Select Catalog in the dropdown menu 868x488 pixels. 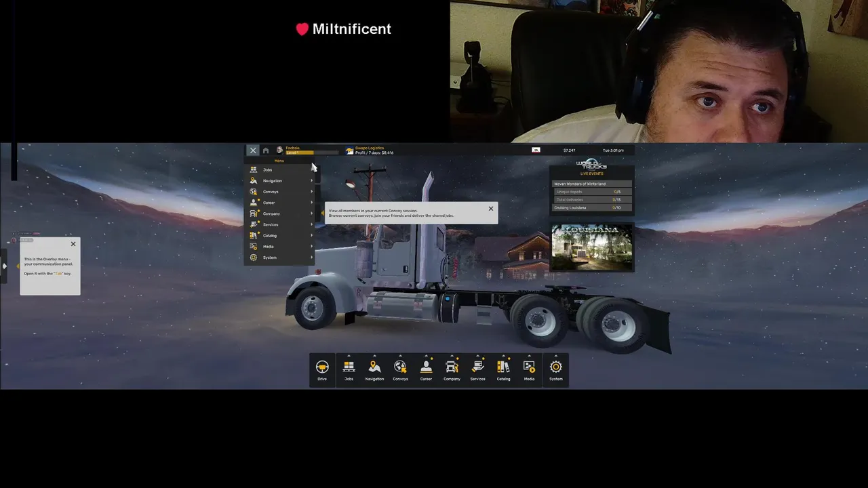[x=280, y=235]
